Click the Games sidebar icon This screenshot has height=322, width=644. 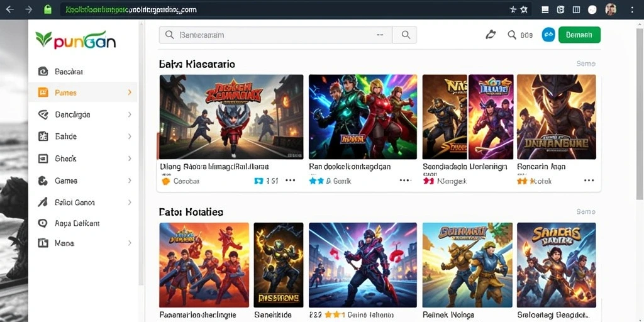point(43,180)
